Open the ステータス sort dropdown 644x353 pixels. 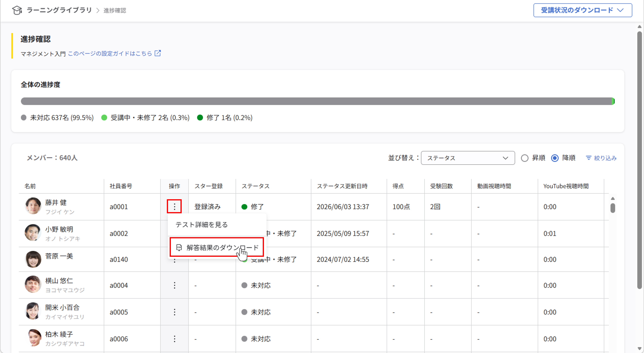click(468, 158)
